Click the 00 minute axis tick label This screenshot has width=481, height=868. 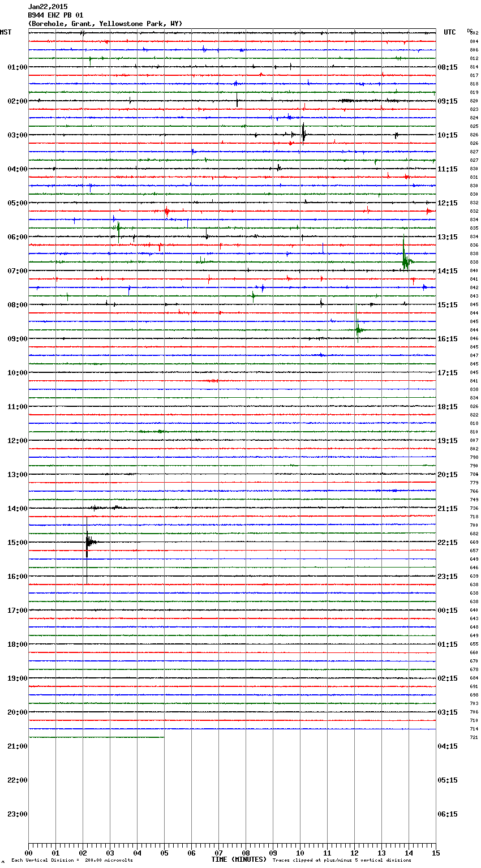point(28,853)
